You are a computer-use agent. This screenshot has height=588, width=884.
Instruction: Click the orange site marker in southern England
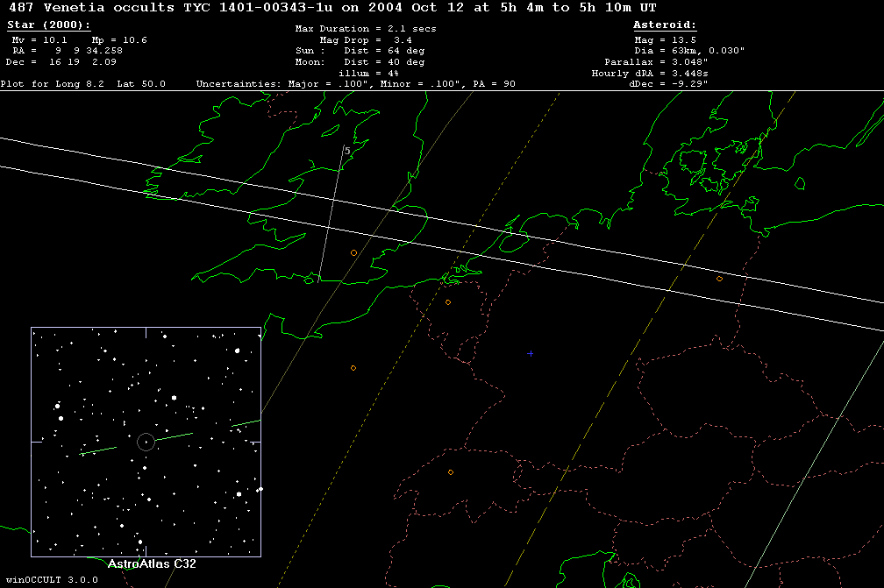pos(353,252)
